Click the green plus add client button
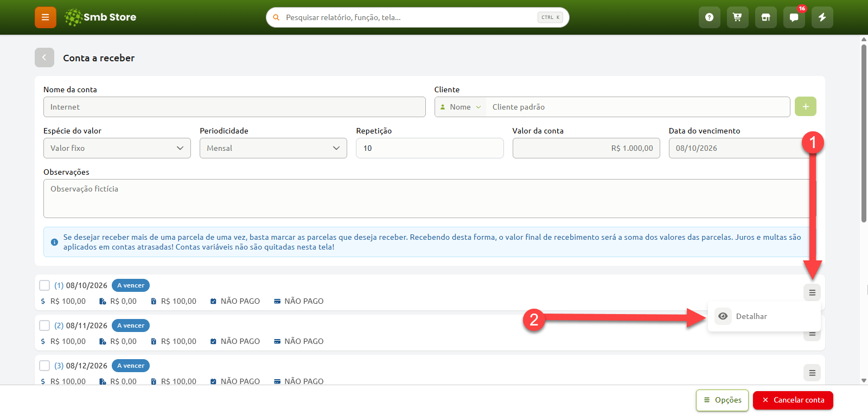 tap(806, 106)
